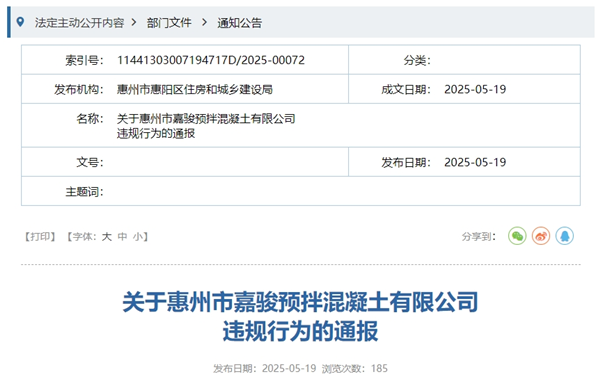Click the chevron after 法定主动公开内容
This screenshot has height=376, width=600.
(x=134, y=23)
